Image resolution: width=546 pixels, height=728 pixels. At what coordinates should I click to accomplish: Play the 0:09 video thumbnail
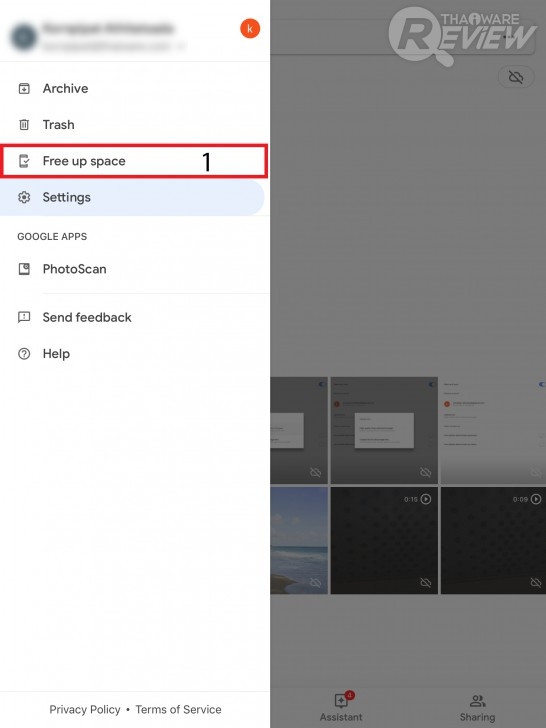click(494, 540)
